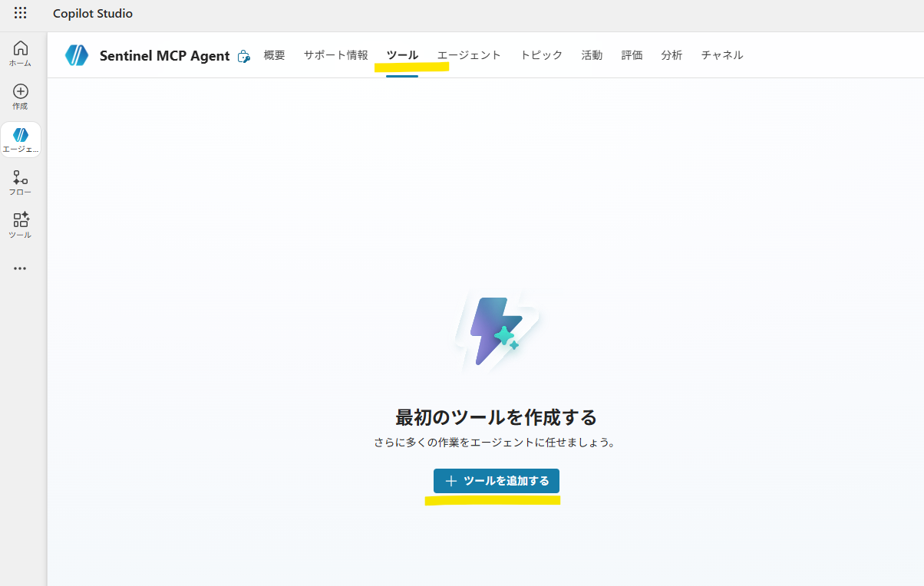924x586 pixels.
Task: Go to ホーム in the sidebar
Action: [21, 54]
